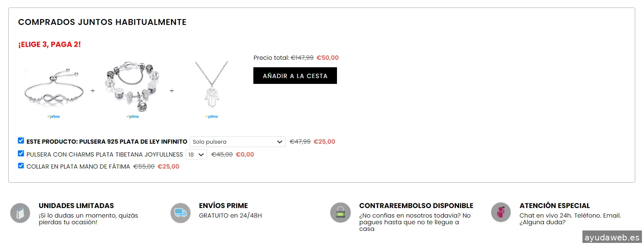
Task: Open the size 18 dropdown
Action: click(196, 154)
